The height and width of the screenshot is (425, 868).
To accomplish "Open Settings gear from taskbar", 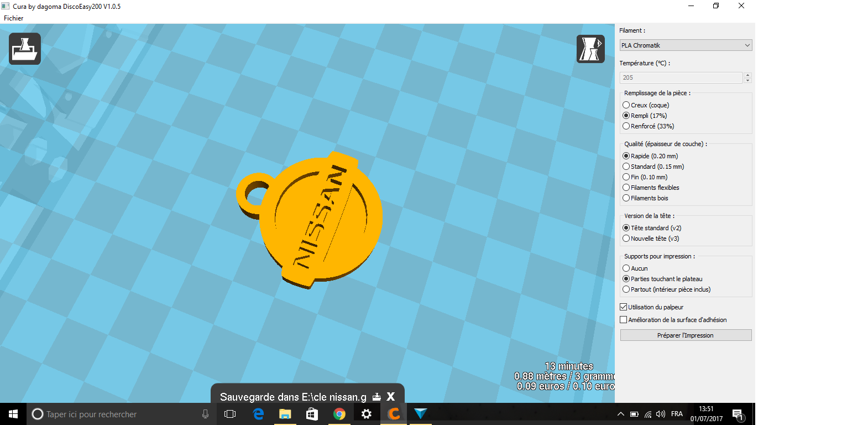I will [367, 414].
